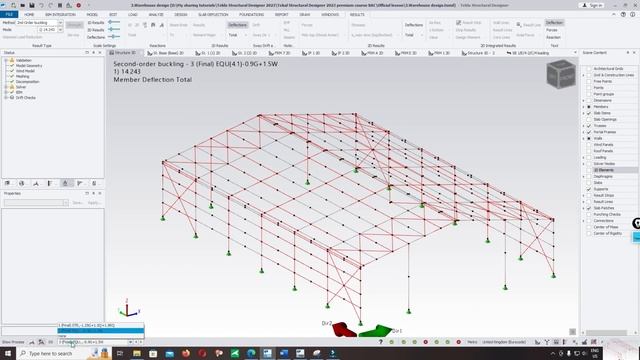Switch to the Structure 3D view tab
This screenshot has width=640, height=360.
124,53
